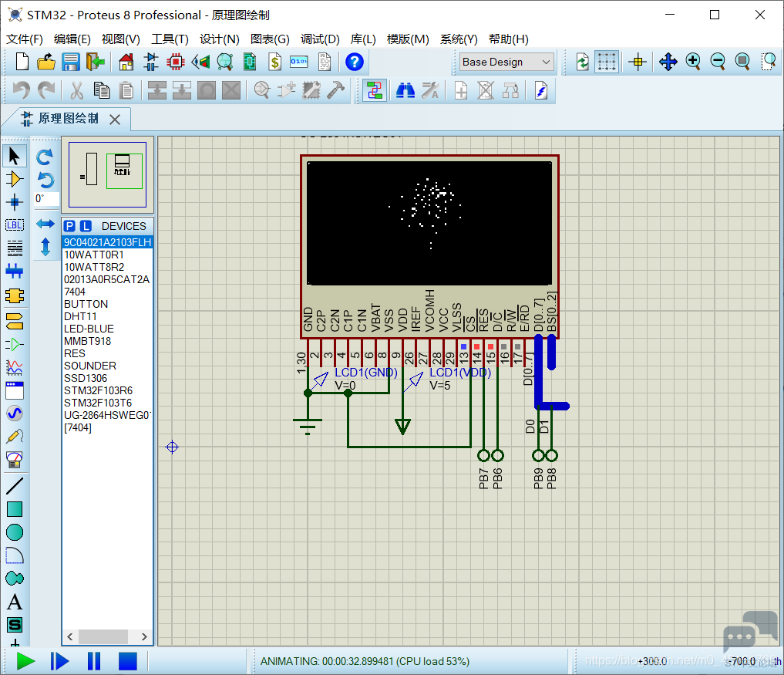Click the Save Project disk icon
The height and width of the screenshot is (675, 784).
click(71, 62)
